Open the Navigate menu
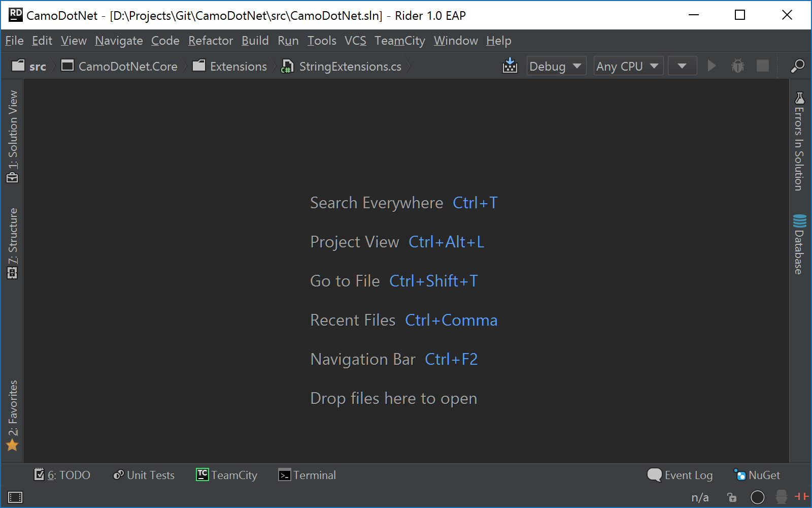Viewport: 812px width, 508px height. (119, 41)
